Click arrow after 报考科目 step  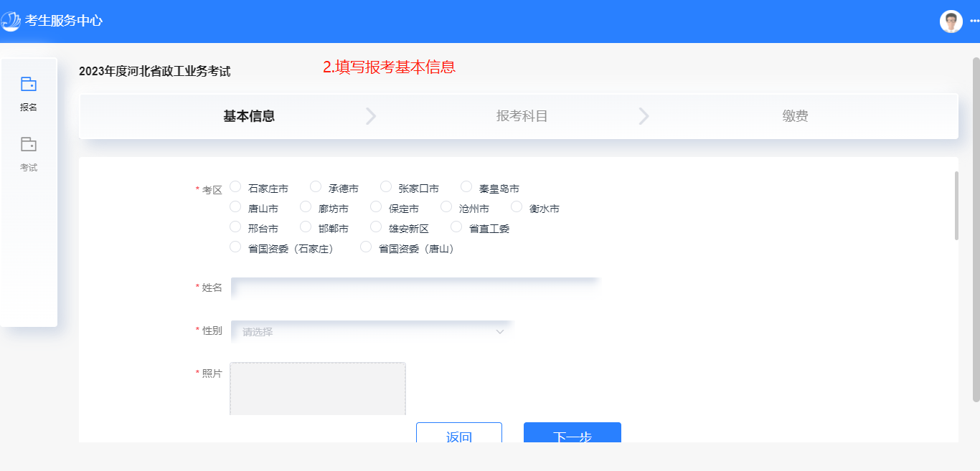tap(644, 116)
